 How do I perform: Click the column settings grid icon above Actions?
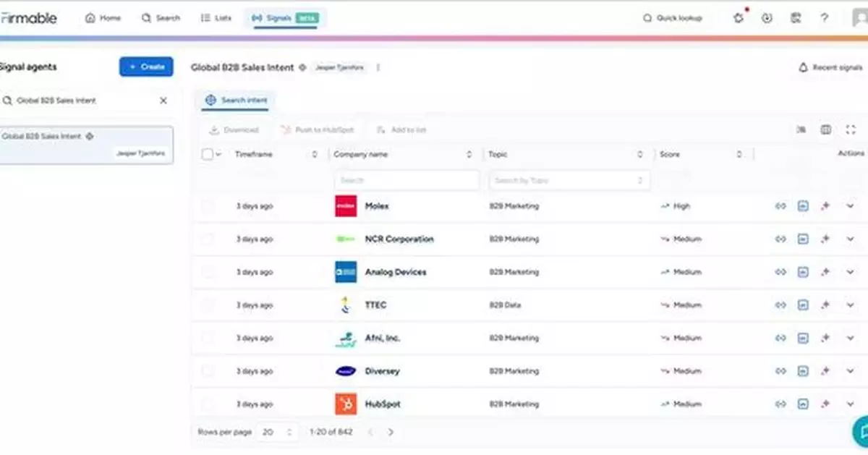coord(826,129)
